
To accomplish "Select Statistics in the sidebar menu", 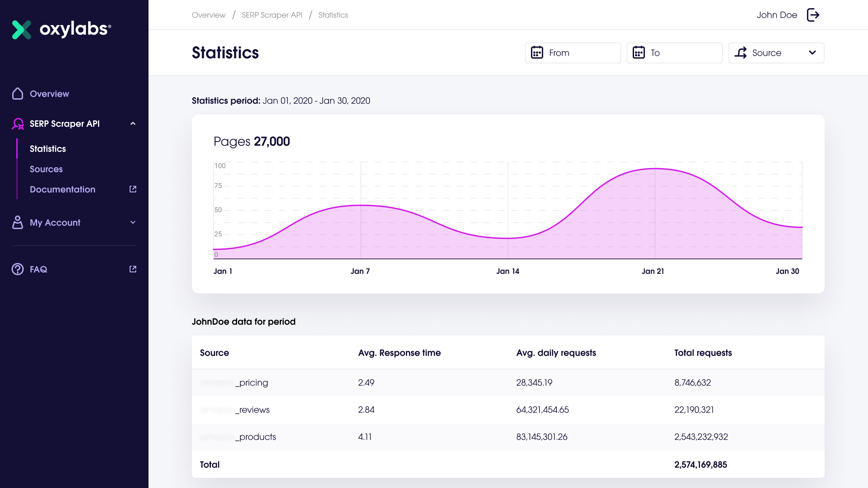I will click(47, 149).
